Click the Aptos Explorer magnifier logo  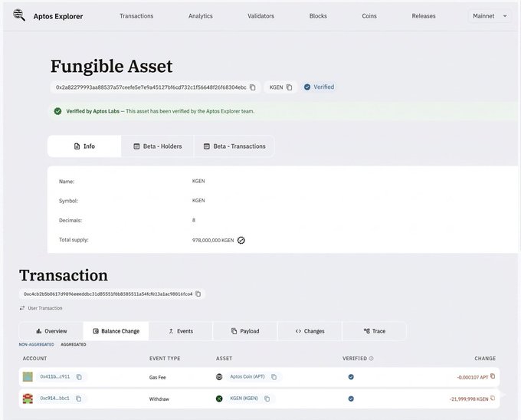(x=19, y=15)
